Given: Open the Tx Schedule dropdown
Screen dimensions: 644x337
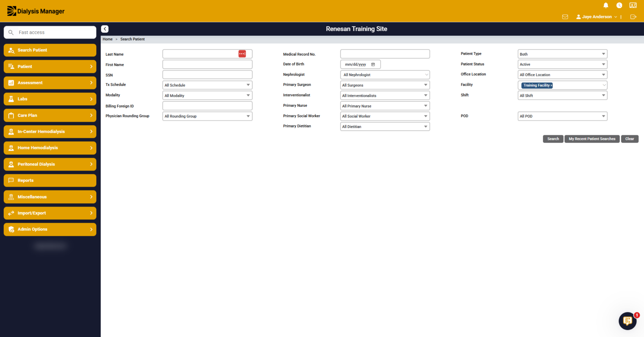Looking at the screenshot, I should tap(207, 85).
